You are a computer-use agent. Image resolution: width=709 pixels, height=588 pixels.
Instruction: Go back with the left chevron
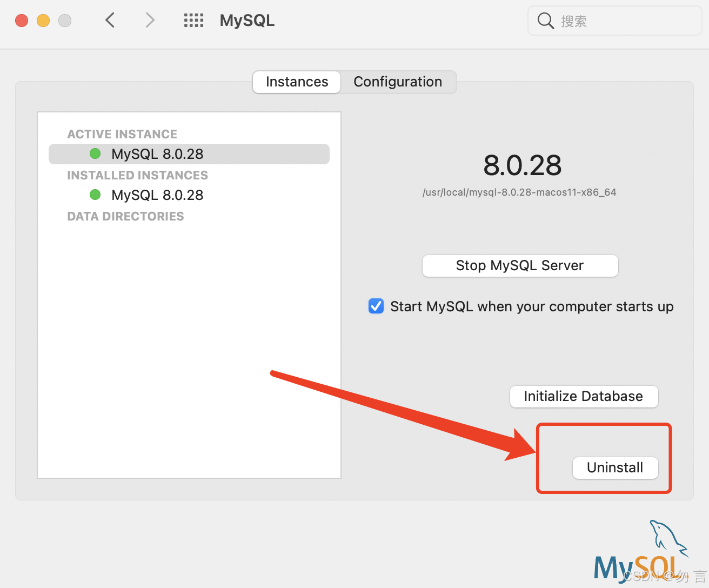[x=110, y=21]
